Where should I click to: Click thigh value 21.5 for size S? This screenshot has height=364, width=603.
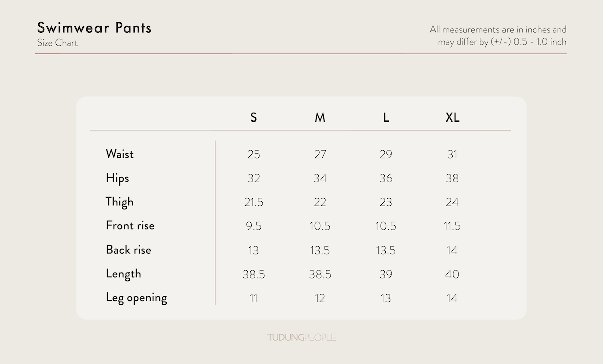(x=254, y=202)
